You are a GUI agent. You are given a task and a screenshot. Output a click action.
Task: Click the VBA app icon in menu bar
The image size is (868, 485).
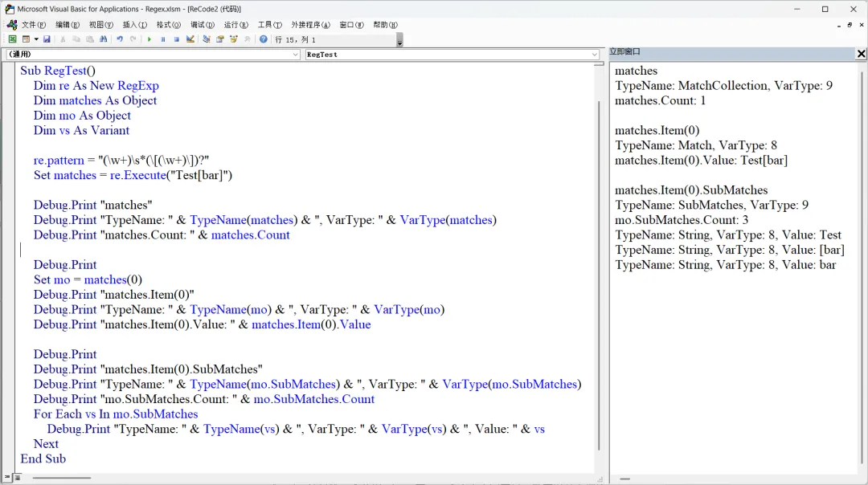(x=11, y=24)
